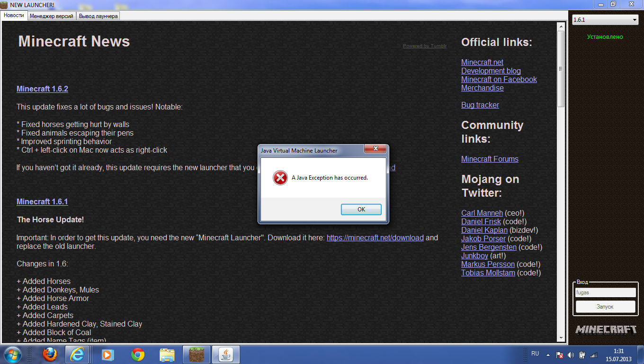Click the red error icon in dialog
This screenshot has width=644, height=364.
[280, 178]
